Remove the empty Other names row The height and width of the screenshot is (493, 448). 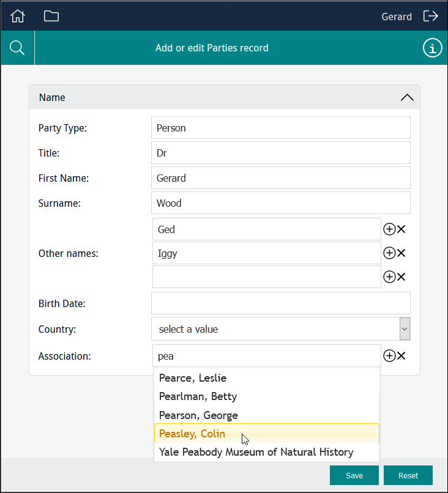[401, 277]
